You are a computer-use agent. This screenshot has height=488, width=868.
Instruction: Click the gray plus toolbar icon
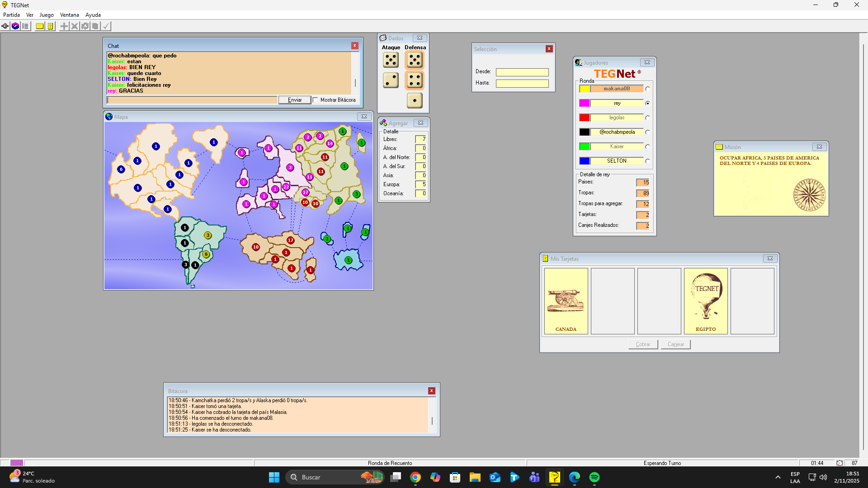tap(64, 26)
